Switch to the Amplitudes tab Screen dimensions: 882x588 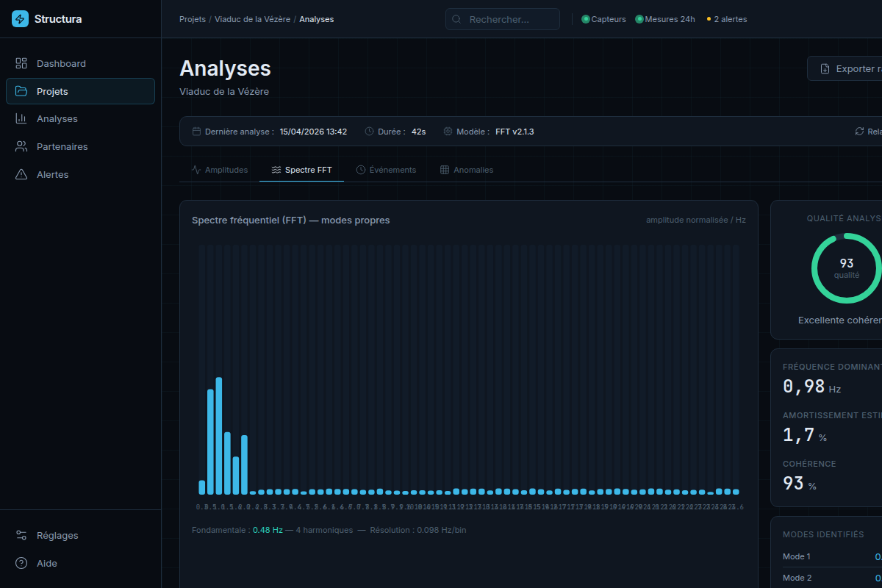[219, 170]
